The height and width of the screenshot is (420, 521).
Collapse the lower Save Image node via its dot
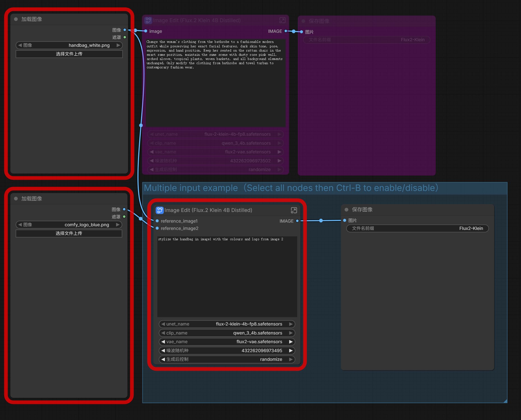click(x=347, y=209)
